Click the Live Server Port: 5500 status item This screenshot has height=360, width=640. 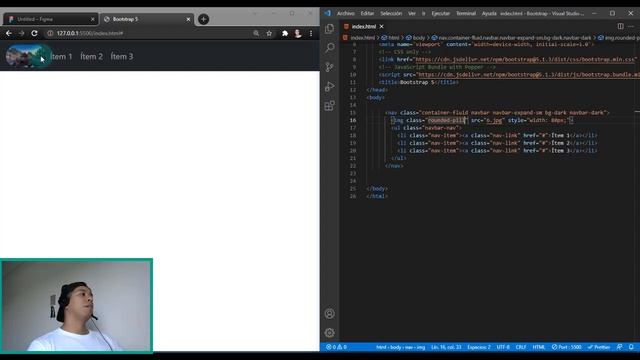click(566, 347)
